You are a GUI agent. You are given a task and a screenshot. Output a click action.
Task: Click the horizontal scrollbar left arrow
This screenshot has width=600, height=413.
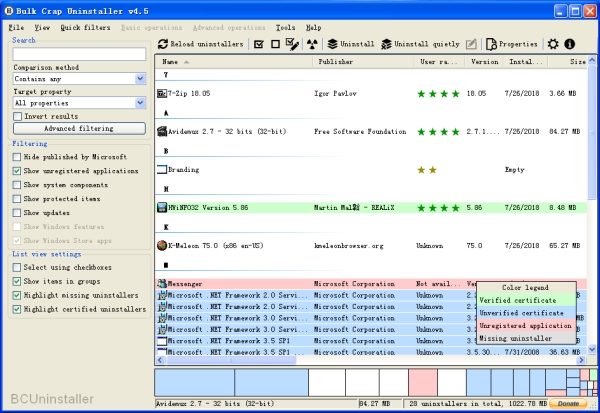point(160,360)
